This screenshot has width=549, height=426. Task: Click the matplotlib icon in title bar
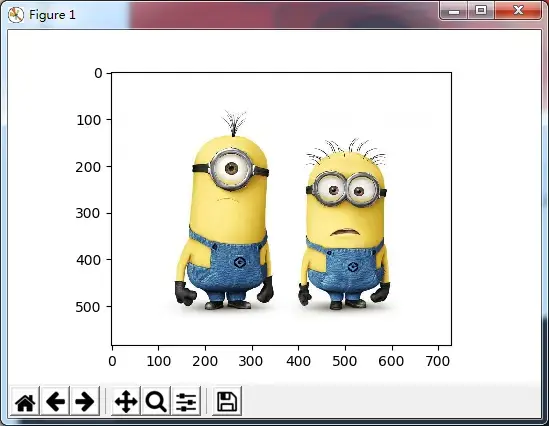(16, 15)
